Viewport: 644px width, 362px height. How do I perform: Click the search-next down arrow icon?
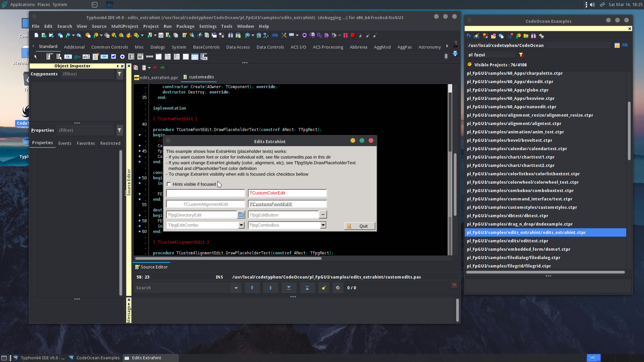[x=252, y=288]
